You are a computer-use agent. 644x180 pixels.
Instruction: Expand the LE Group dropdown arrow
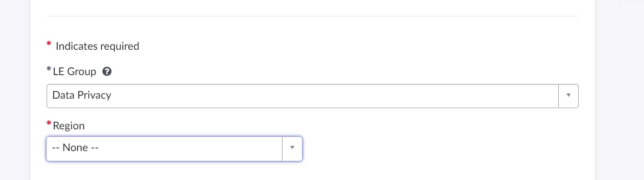(x=568, y=95)
